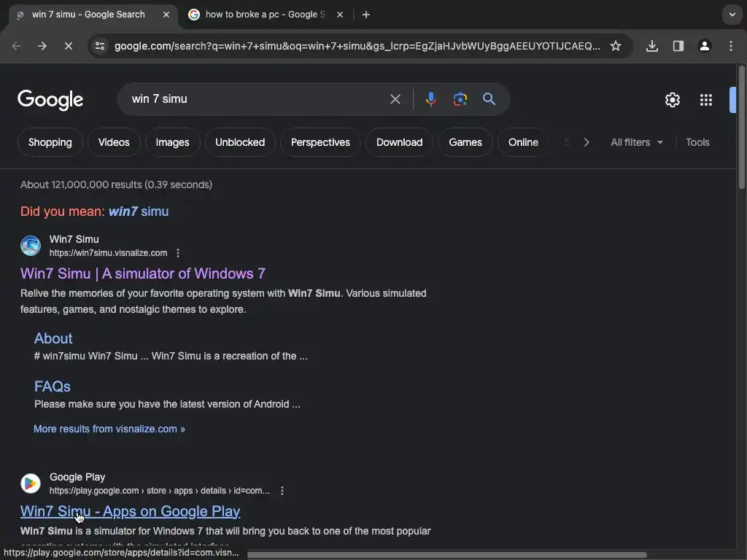The height and width of the screenshot is (560, 747).
Task: Stop loading the page
Action: point(68,46)
